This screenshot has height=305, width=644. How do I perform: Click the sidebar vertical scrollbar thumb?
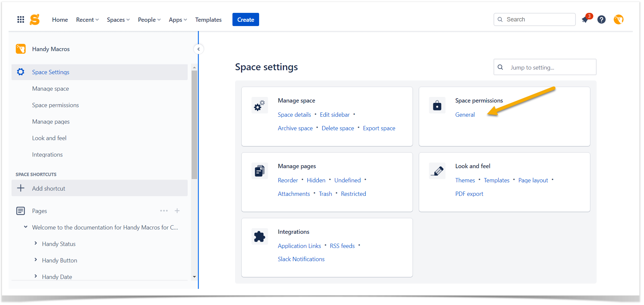coord(194,125)
